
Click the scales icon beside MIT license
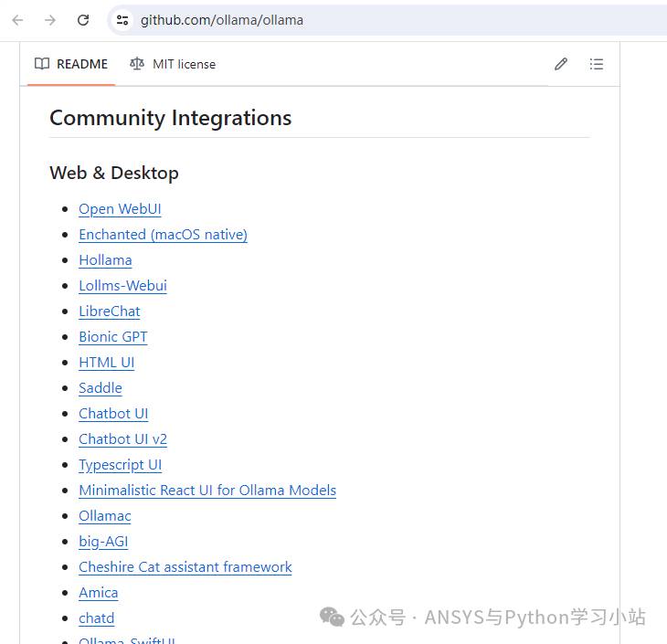tap(137, 64)
